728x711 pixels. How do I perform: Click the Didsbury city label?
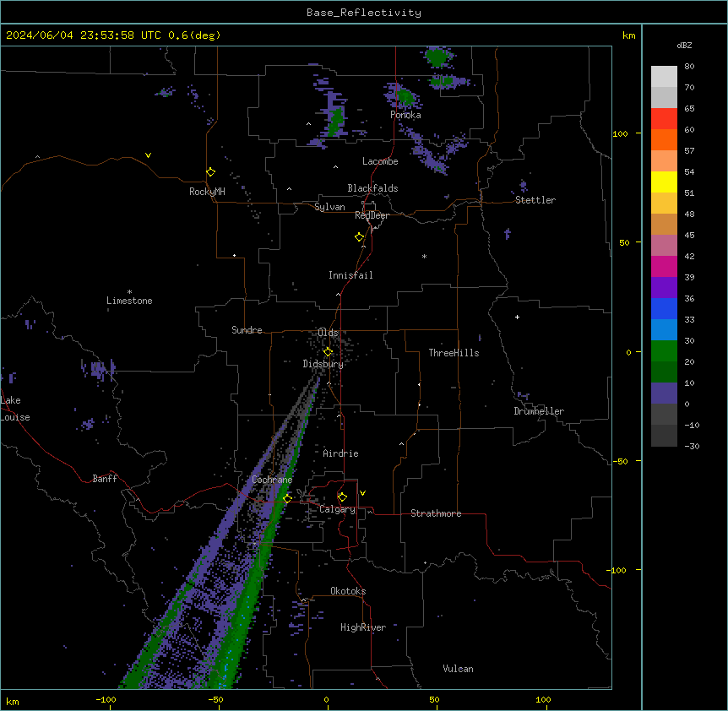[323, 364]
